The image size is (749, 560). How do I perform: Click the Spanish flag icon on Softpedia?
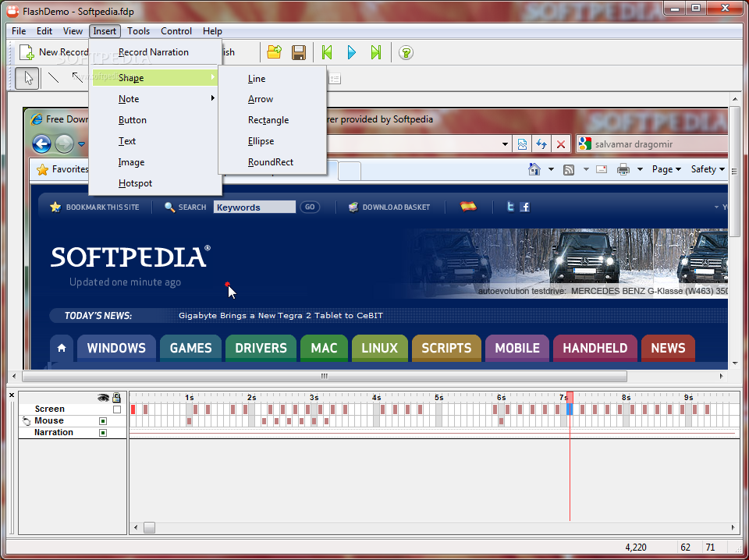[469, 206]
